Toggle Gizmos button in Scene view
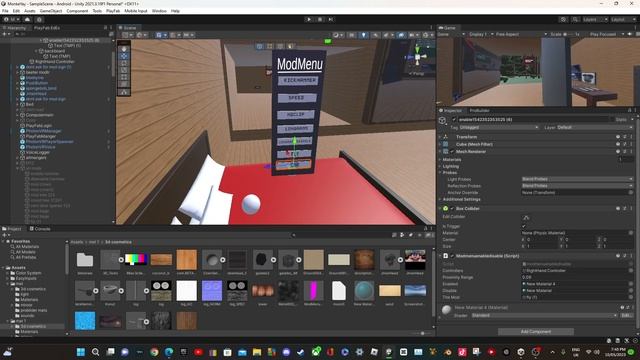This screenshot has width=640, height=360. click(x=426, y=35)
